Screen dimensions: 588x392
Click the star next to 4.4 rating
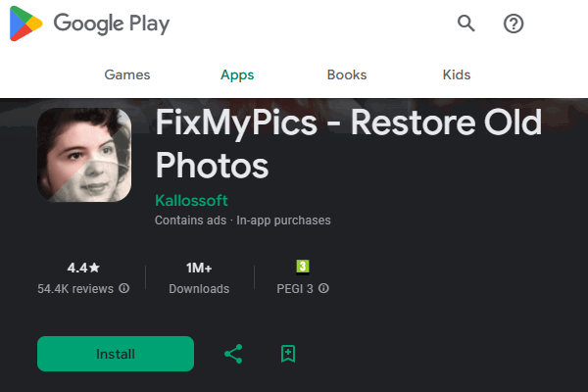(x=95, y=268)
